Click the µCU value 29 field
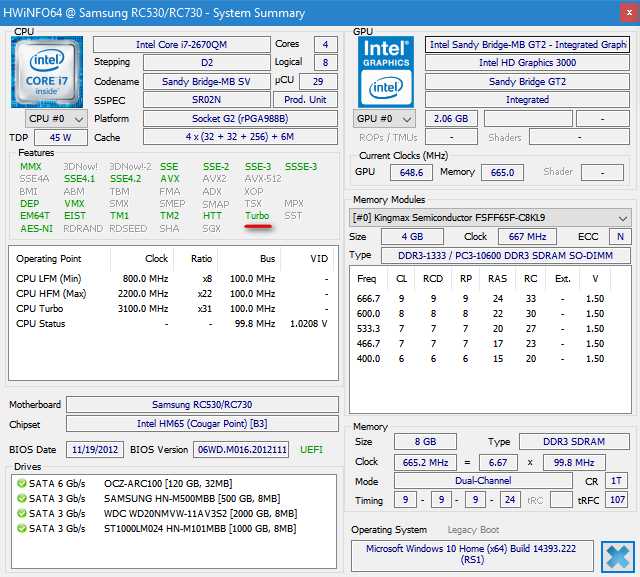This screenshot has height=577, width=640. pyautogui.click(x=318, y=82)
